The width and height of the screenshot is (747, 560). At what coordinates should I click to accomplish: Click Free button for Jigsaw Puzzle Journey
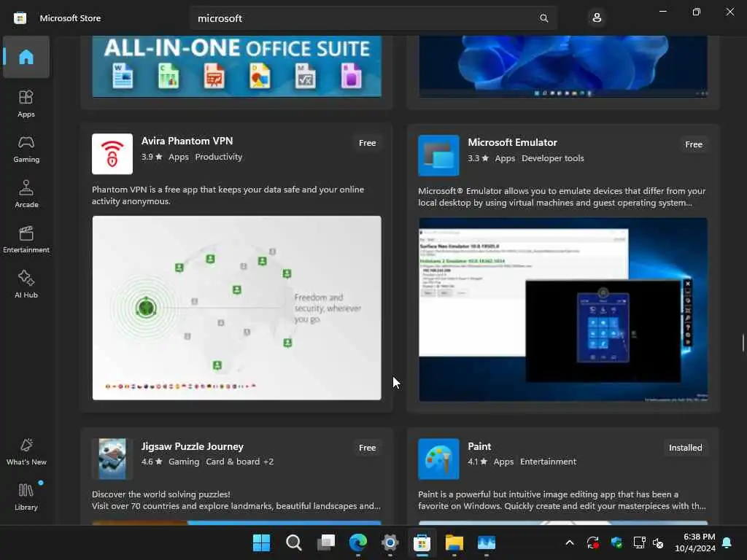[x=368, y=448]
